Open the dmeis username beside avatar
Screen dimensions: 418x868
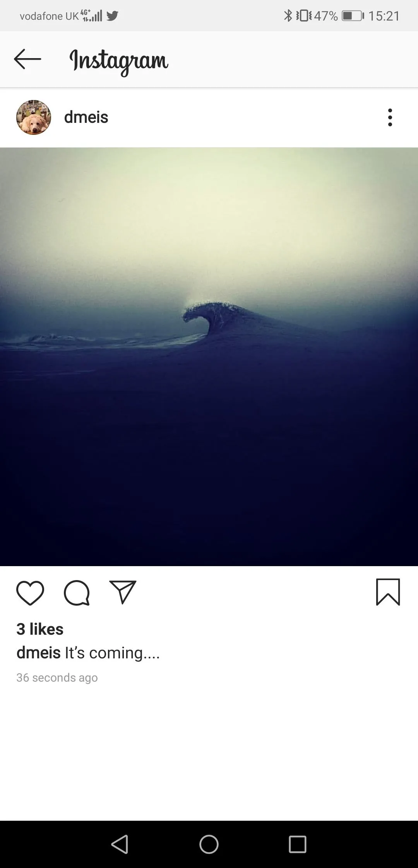(86, 117)
